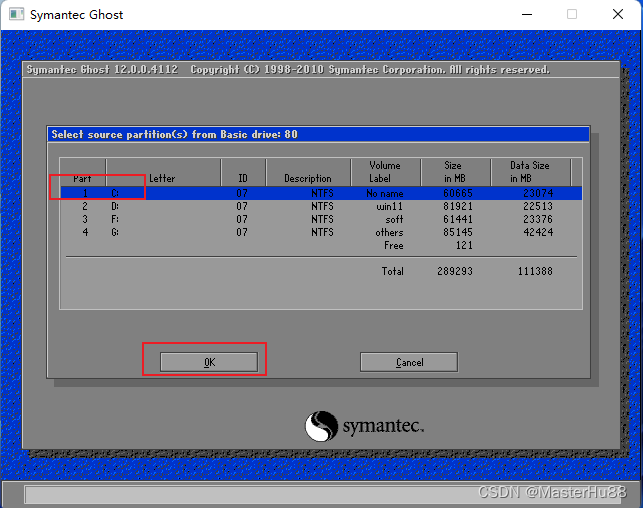Click Total data size 111388
The height and width of the screenshot is (508, 643).
[x=535, y=271]
